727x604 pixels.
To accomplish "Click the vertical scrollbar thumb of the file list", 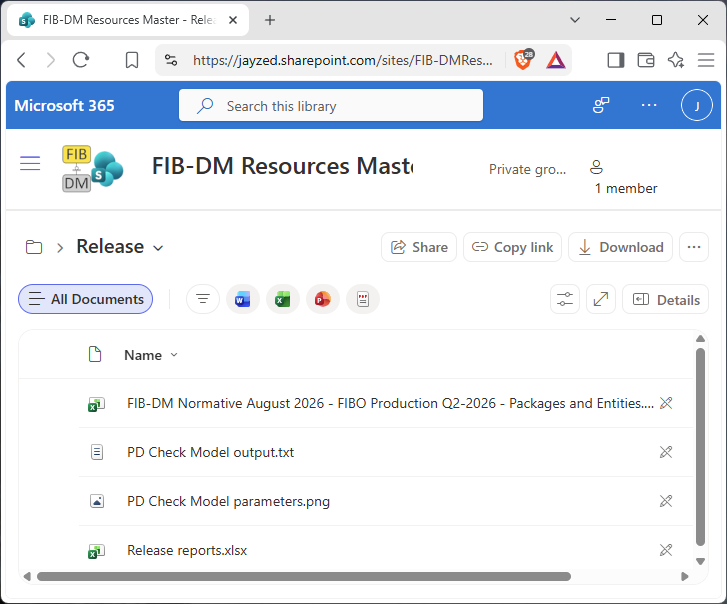I will pyautogui.click(x=700, y=447).
